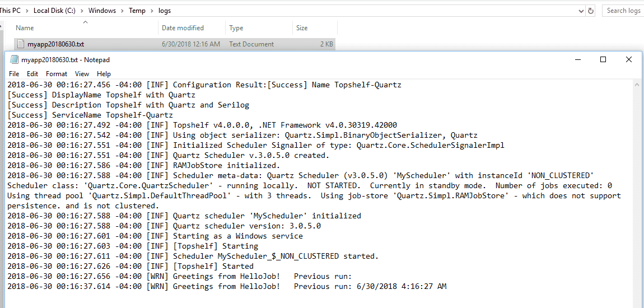Navigate to Temp in the breadcrumb
The width and height of the screenshot is (644, 308).
click(x=137, y=11)
